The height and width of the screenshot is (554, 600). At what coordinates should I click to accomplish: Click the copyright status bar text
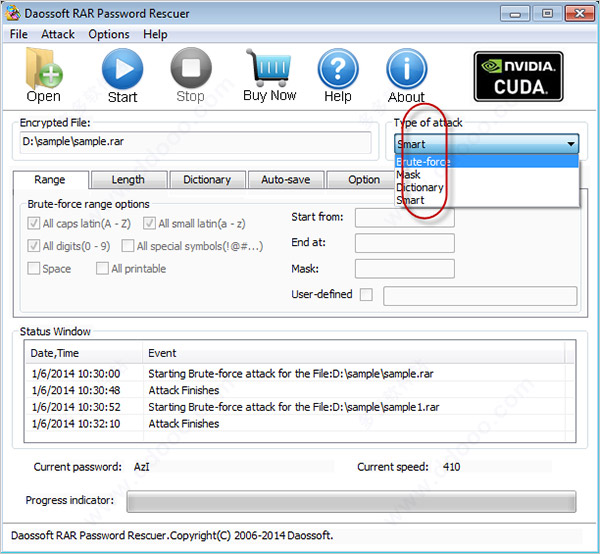172,535
